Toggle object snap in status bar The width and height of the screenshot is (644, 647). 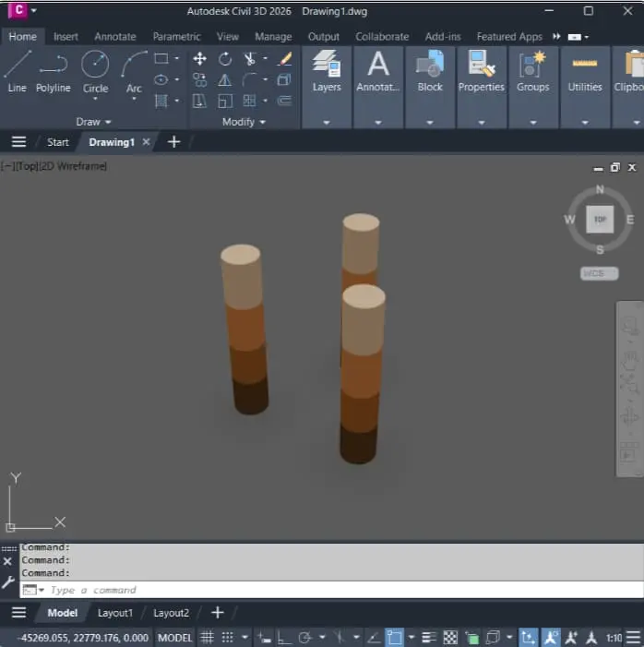(395, 638)
